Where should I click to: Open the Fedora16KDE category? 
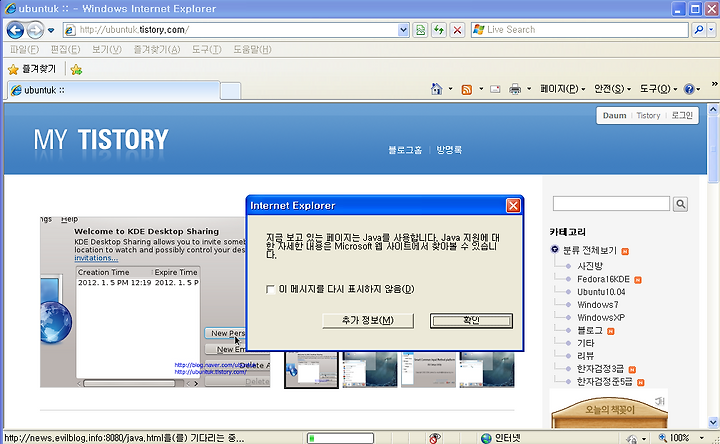point(603,279)
